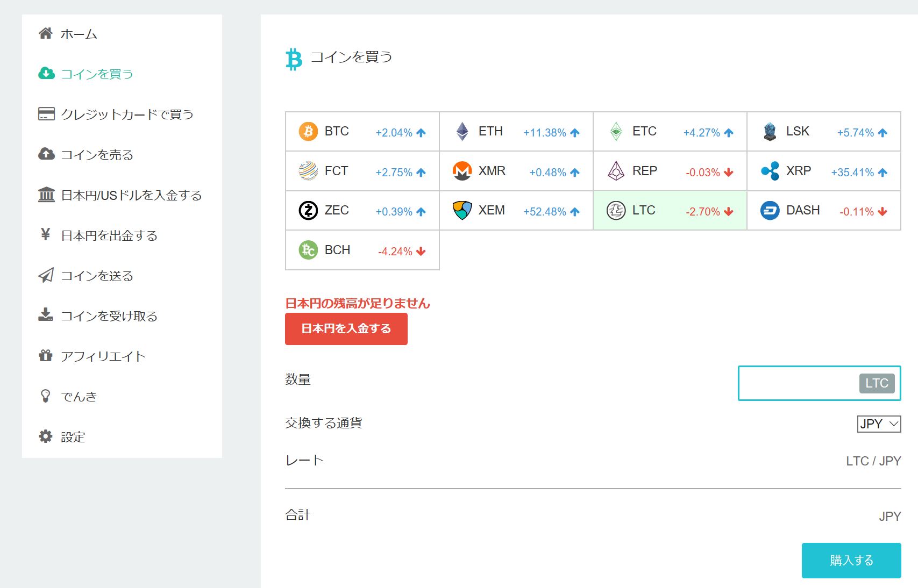Click the Ethereum ETH diamond logo

[462, 131]
